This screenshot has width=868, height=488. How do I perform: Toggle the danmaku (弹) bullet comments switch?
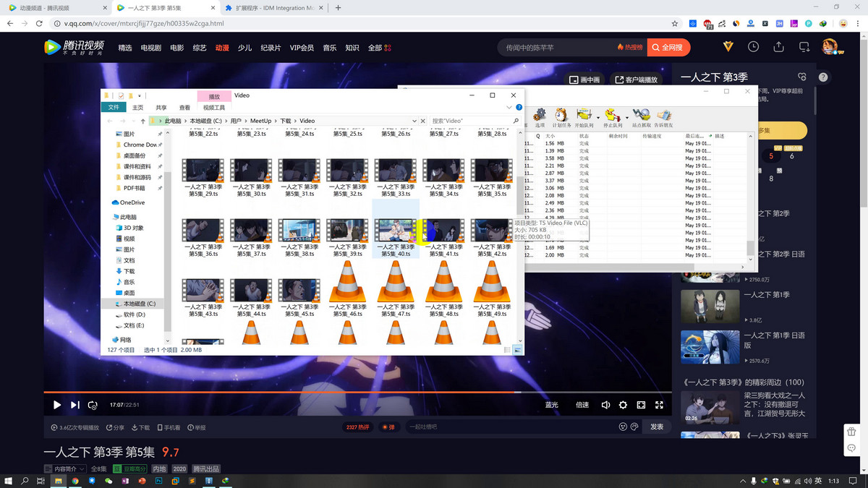click(390, 427)
